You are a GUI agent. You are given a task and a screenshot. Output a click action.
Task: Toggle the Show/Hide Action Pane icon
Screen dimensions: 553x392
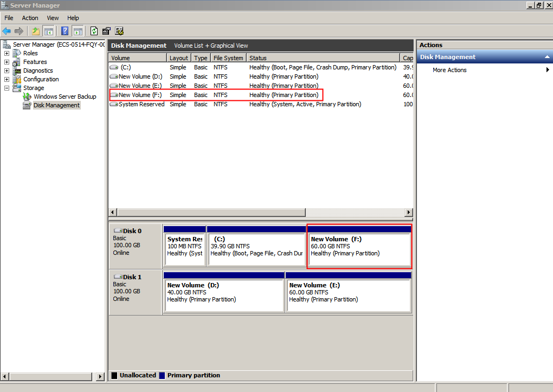pos(78,31)
